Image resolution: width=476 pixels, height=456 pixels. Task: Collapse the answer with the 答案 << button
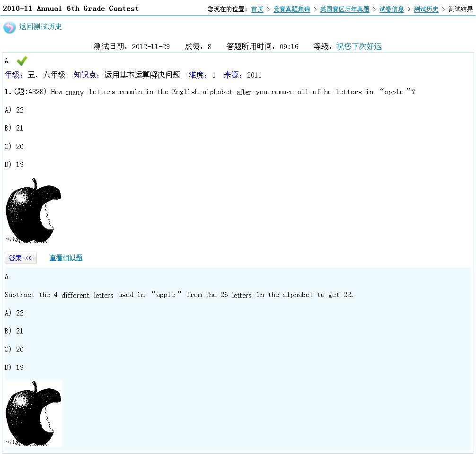tap(20, 258)
